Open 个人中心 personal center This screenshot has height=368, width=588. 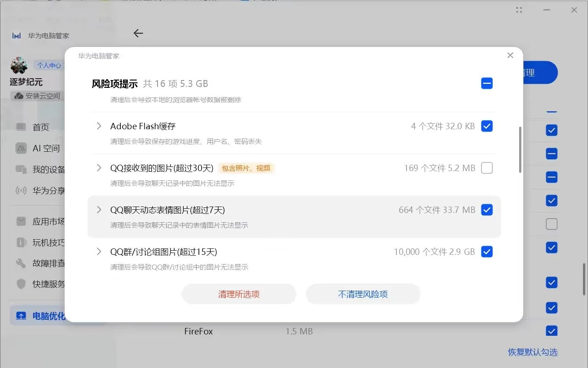49,65
